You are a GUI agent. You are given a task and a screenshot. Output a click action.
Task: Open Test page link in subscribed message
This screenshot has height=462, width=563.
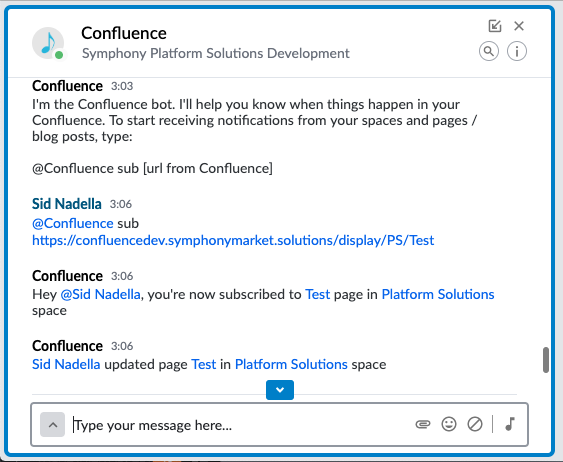pos(317,294)
